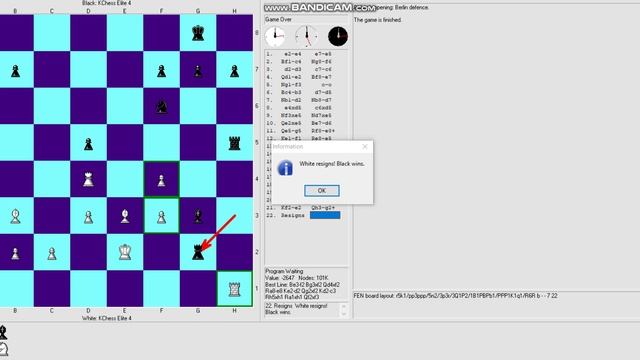Click the black king on g8
The height and width of the screenshot is (360, 640).
click(198, 33)
